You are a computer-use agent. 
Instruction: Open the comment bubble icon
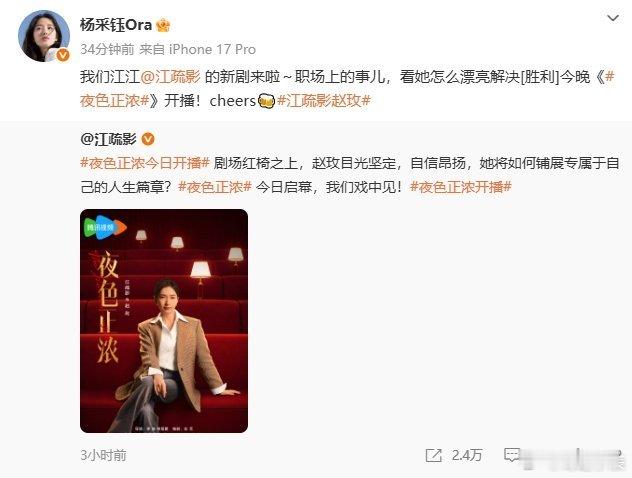(x=512, y=455)
